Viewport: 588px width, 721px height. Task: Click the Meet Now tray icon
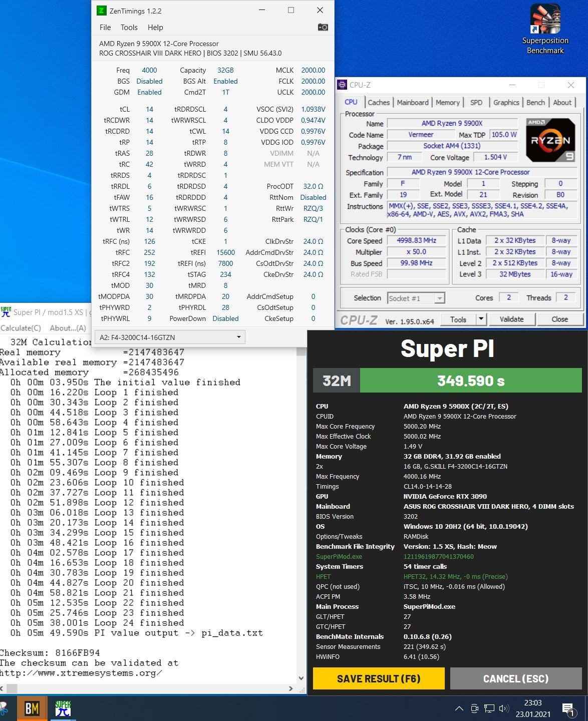pos(475,708)
